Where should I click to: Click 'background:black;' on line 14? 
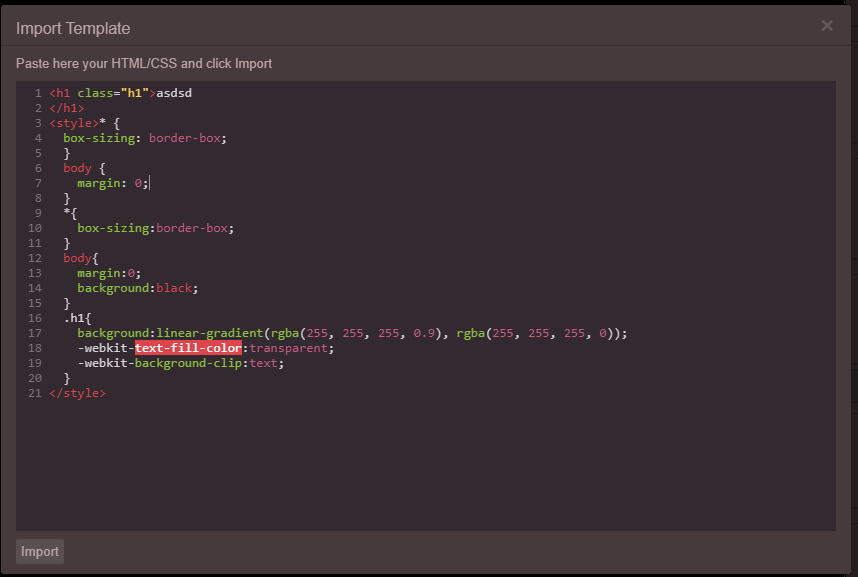tap(138, 288)
